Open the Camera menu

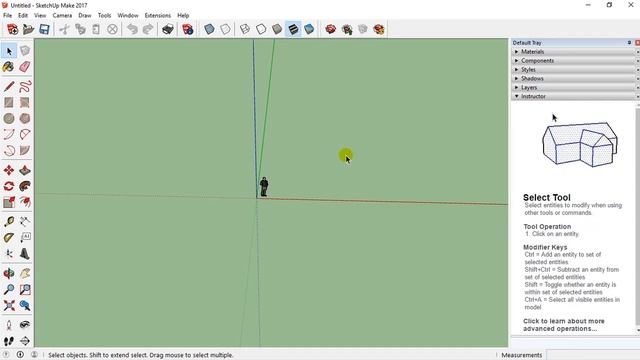[x=62, y=15]
